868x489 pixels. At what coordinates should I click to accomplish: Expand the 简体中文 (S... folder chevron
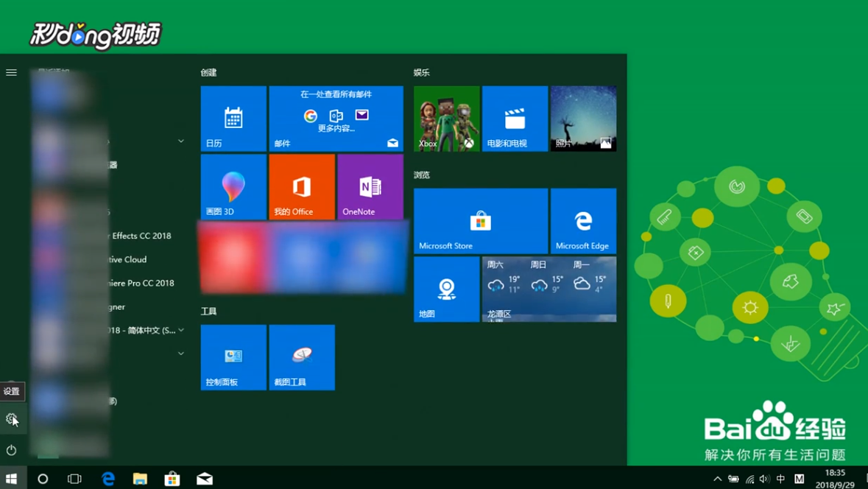click(x=181, y=330)
